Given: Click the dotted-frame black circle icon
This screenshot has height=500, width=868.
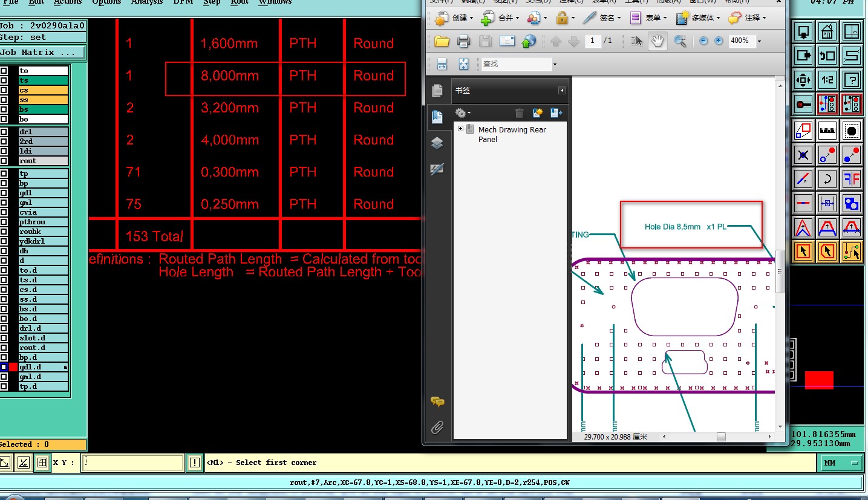Looking at the screenshot, I should pos(851,130).
